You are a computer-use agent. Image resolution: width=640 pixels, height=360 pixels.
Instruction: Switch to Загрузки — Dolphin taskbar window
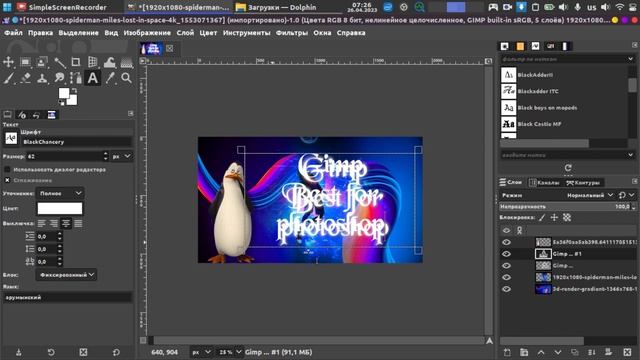[x=282, y=7]
